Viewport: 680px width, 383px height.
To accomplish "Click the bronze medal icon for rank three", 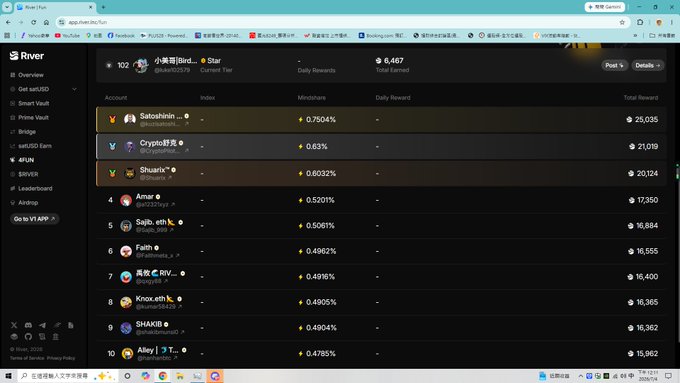I will 112,173.
